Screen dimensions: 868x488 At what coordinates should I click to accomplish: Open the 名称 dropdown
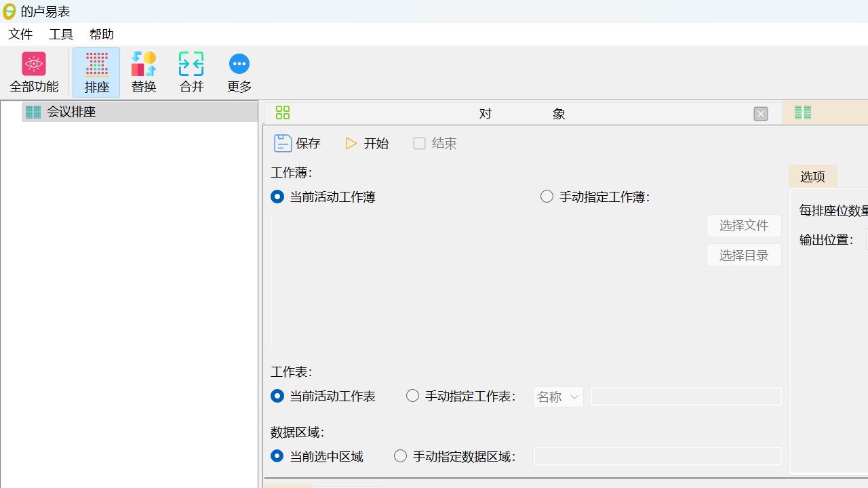tap(557, 396)
